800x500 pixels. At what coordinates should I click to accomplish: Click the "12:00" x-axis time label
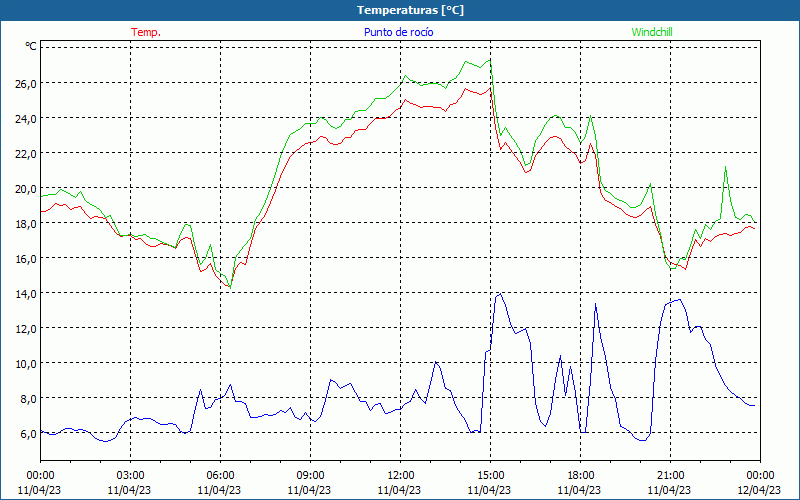point(401,475)
